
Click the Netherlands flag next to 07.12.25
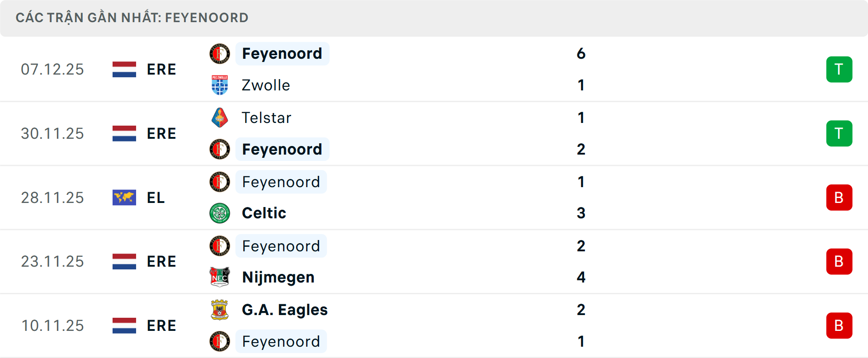click(x=124, y=69)
